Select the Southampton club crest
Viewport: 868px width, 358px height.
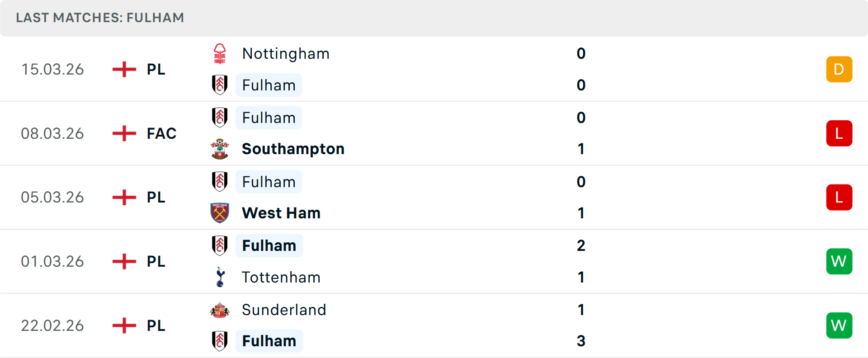[220, 149]
